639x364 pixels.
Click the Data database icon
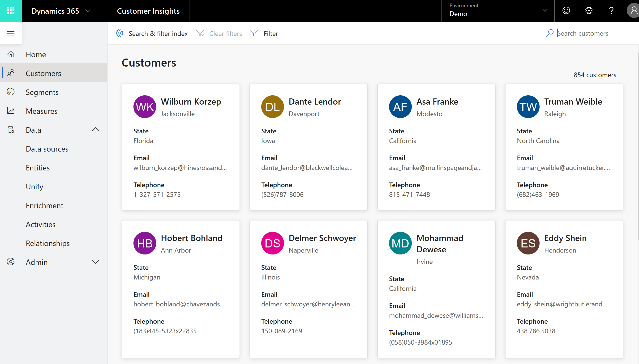(11, 130)
